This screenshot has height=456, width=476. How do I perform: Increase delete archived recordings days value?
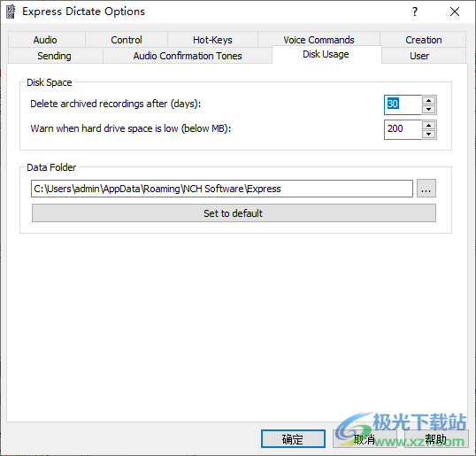(x=428, y=101)
